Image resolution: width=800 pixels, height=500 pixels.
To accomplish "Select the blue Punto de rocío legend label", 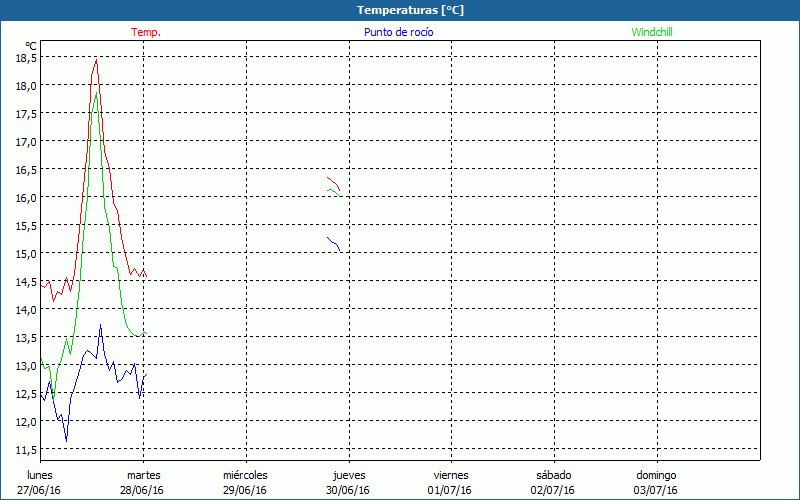I will click(398, 32).
